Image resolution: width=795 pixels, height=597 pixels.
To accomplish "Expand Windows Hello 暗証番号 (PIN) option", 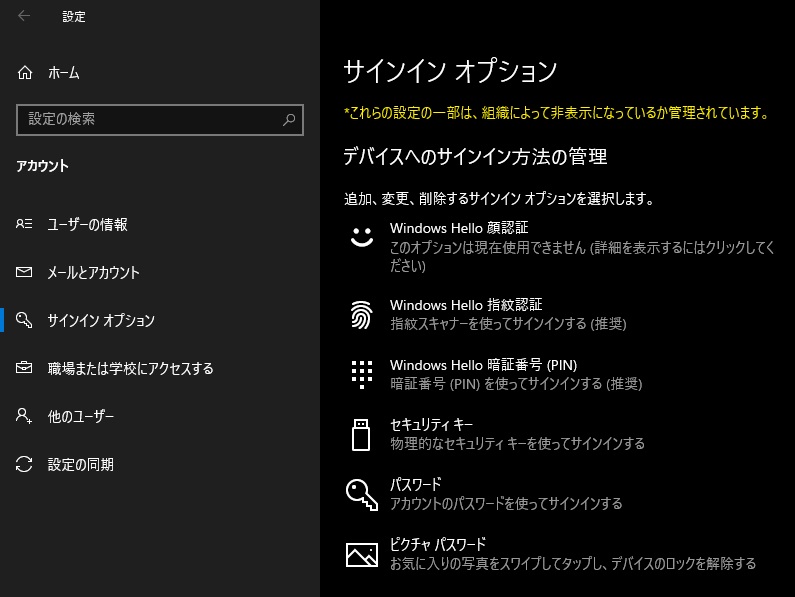I will 560,374.
